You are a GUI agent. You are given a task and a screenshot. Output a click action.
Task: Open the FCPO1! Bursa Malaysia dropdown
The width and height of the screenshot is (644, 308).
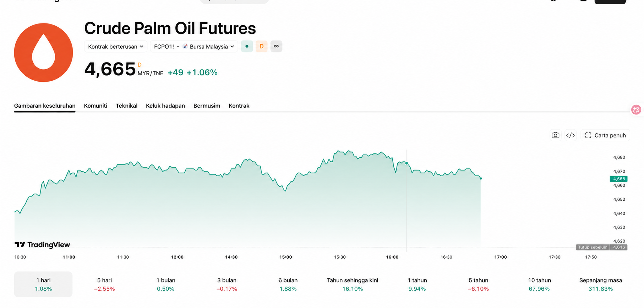pos(194,47)
